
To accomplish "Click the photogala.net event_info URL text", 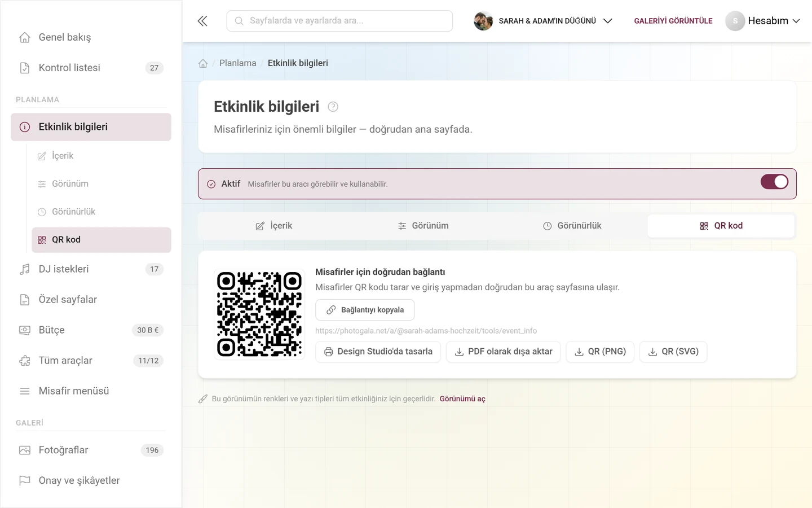I will tap(426, 331).
